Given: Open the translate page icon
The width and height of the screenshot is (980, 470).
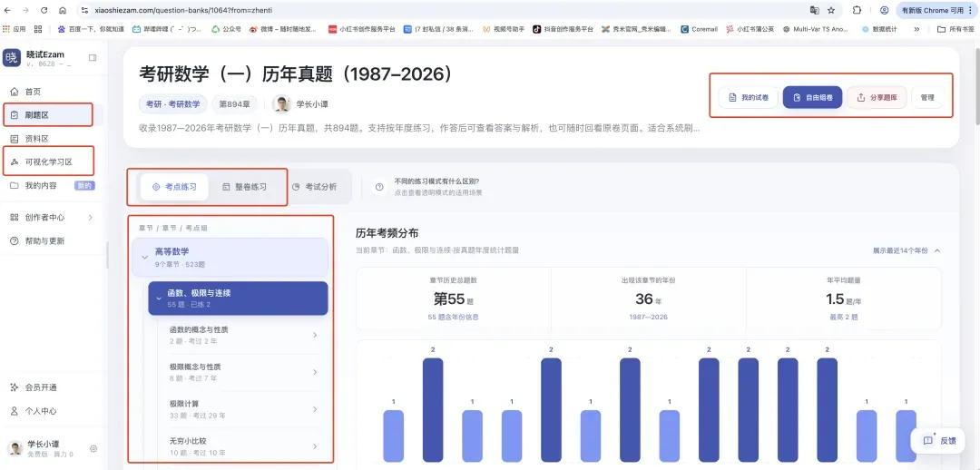Looking at the screenshot, I should pos(814,10).
